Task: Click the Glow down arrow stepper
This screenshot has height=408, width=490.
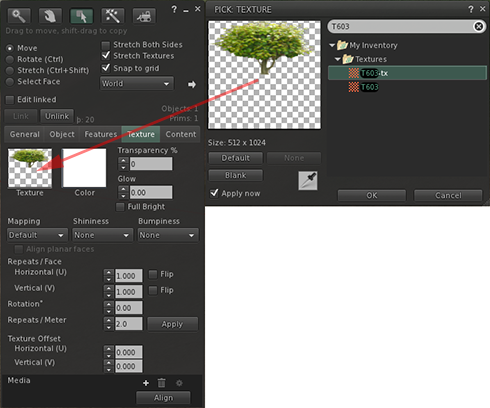Action: [x=124, y=196]
